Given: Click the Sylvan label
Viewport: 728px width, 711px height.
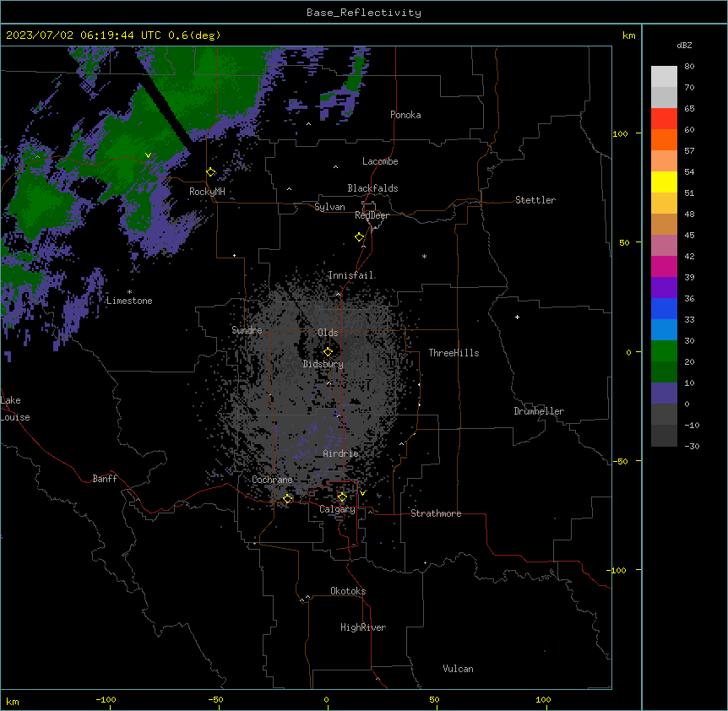Looking at the screenshot, I should point(329,207).
